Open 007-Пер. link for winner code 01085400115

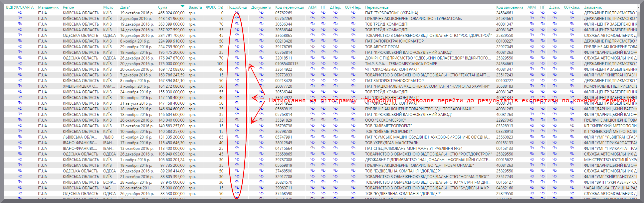coord(353,63)
